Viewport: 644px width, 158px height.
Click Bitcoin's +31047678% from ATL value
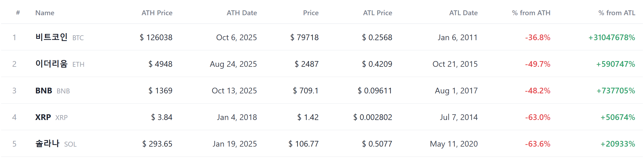click(612, 37)
